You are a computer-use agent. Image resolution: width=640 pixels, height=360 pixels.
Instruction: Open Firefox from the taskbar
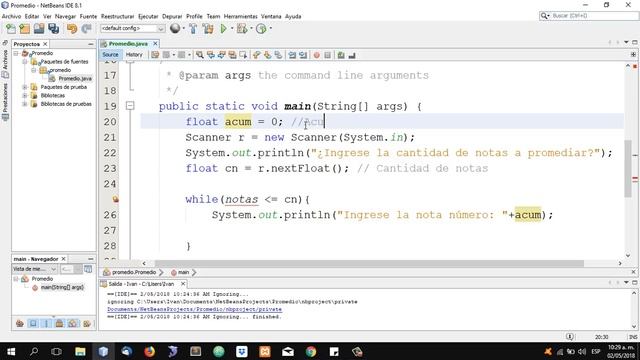pyautogui.click(x=149, y=351)
